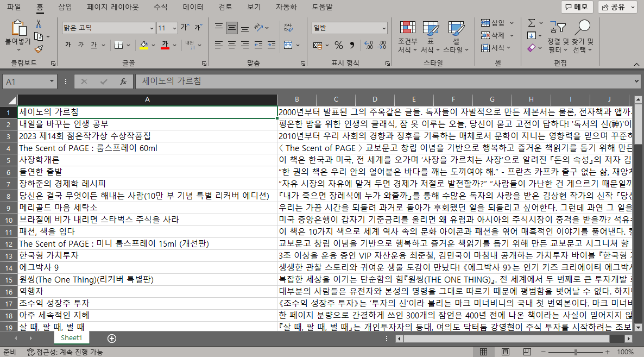
Task: Open the font name dropdown 맑은 고딕
Action: [151, 28]
